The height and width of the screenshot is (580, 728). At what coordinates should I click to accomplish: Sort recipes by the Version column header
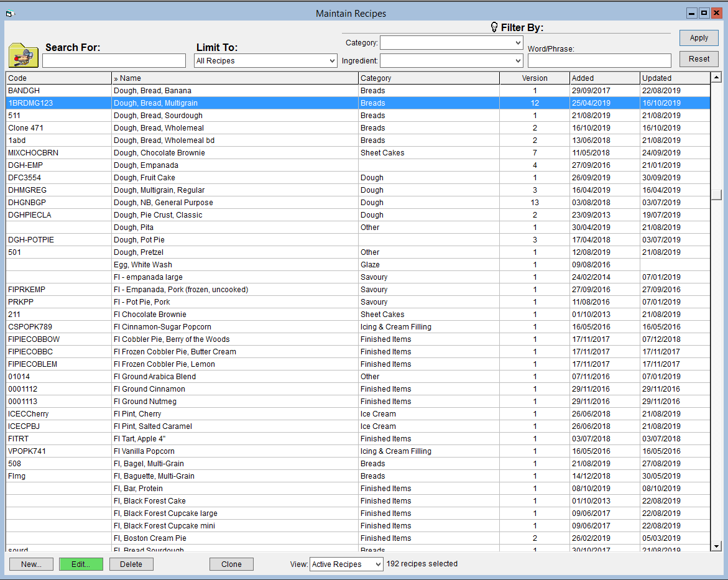coord(535,78)
